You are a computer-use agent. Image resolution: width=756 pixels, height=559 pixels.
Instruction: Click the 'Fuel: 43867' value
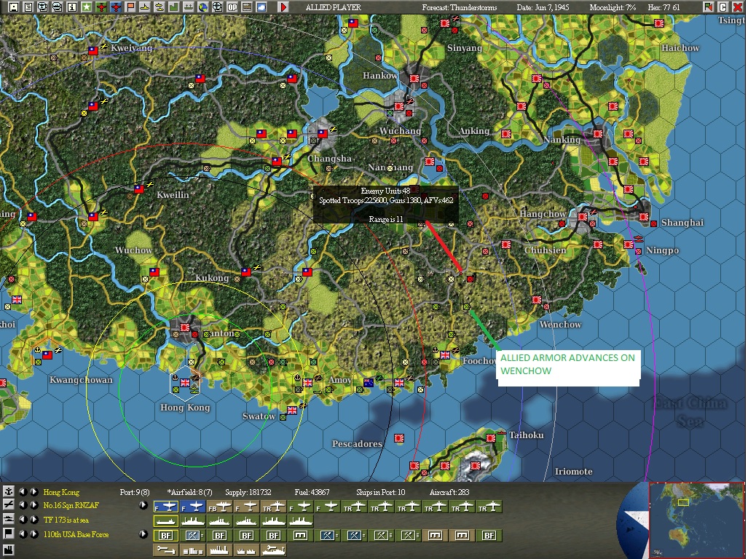(x=312, y=492)
